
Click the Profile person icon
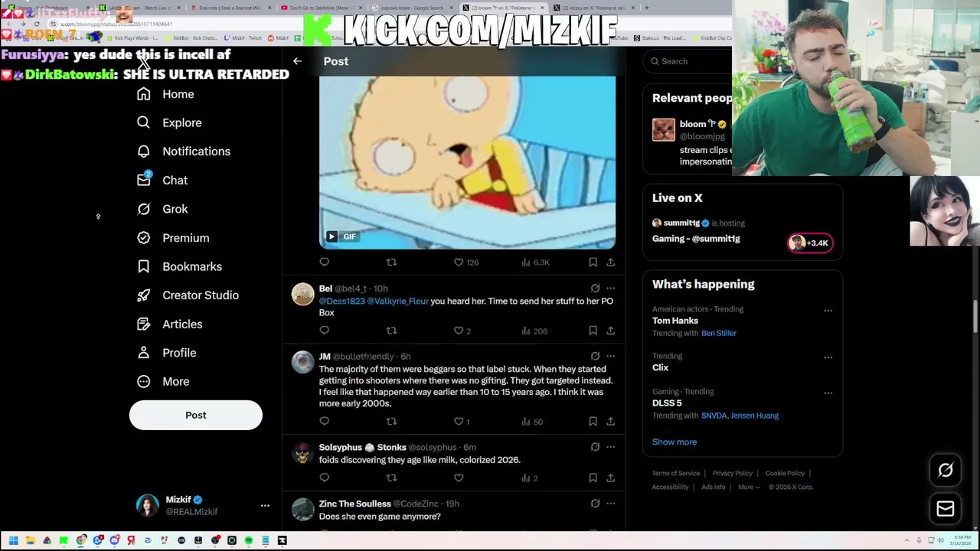pos(143,353)
